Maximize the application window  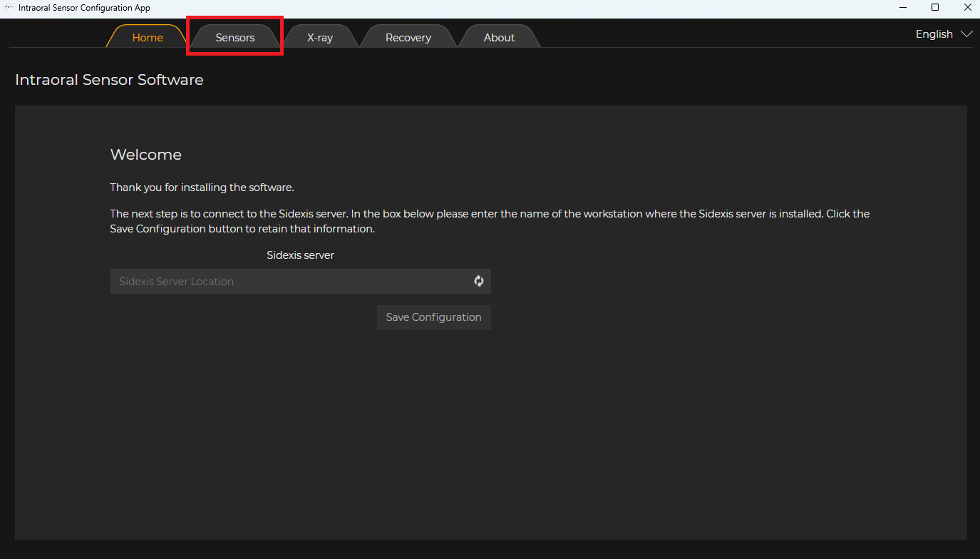[x=935, y=7]
